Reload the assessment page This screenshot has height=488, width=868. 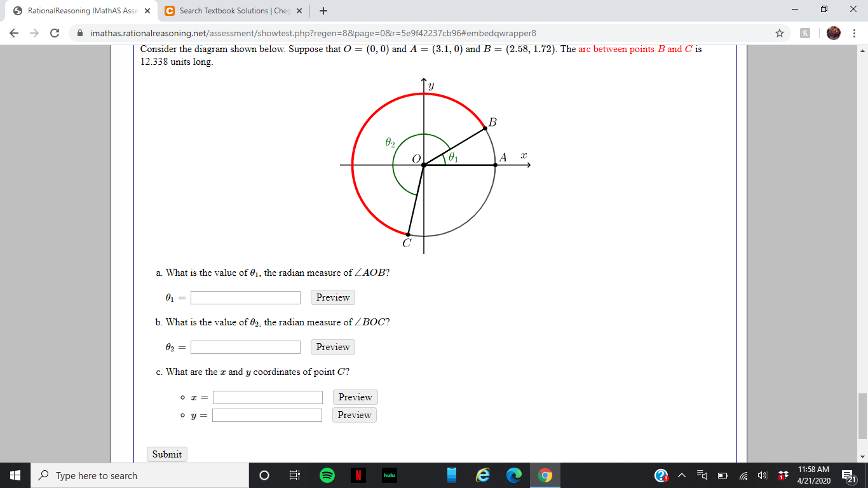55,32
